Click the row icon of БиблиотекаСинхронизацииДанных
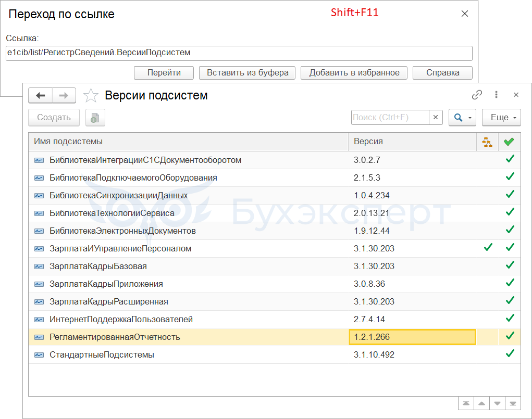532x419 pixels. pyautogui.click(x=39, y=196)
